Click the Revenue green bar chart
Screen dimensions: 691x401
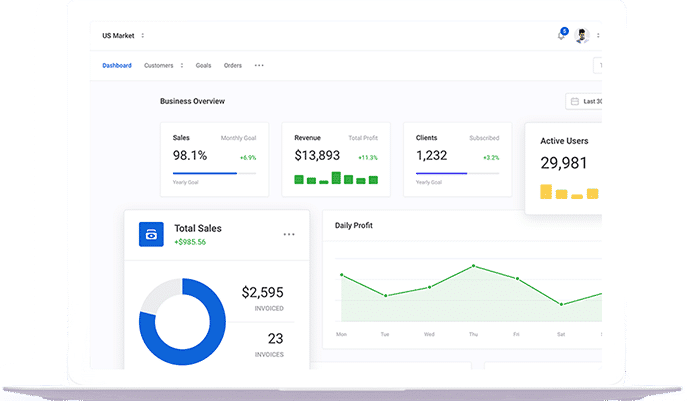[336, 179]
